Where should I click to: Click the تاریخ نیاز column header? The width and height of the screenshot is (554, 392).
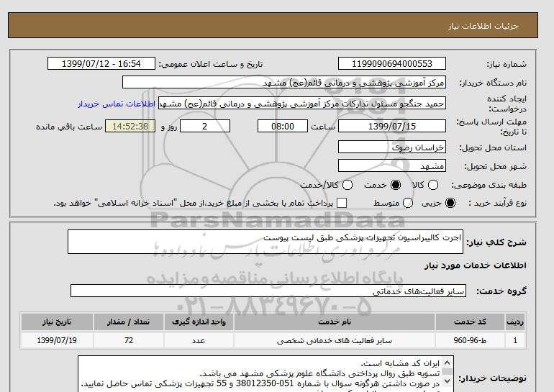click(x=57, y=322)
